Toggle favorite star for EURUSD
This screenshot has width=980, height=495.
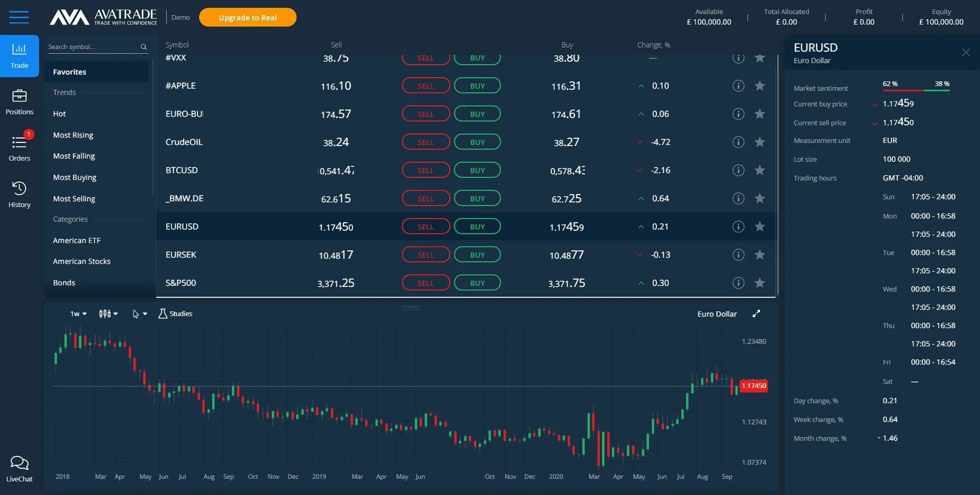(x=760, y=226)
